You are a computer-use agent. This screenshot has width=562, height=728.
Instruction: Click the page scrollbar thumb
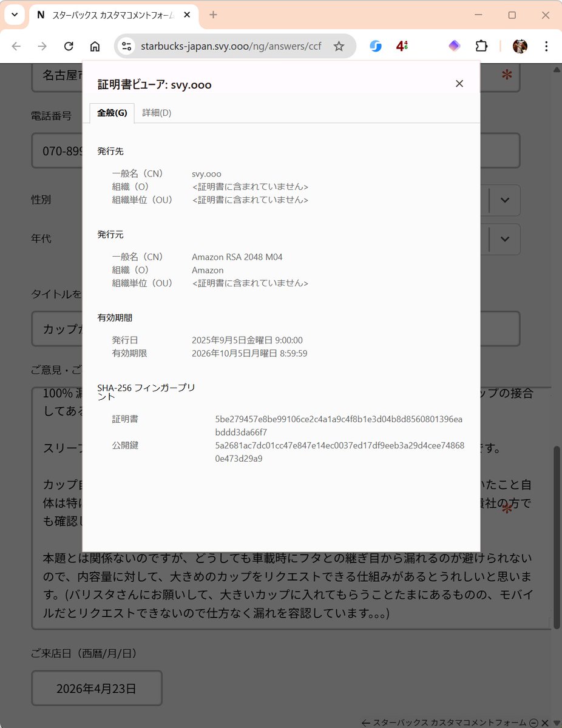coord(557,537)
